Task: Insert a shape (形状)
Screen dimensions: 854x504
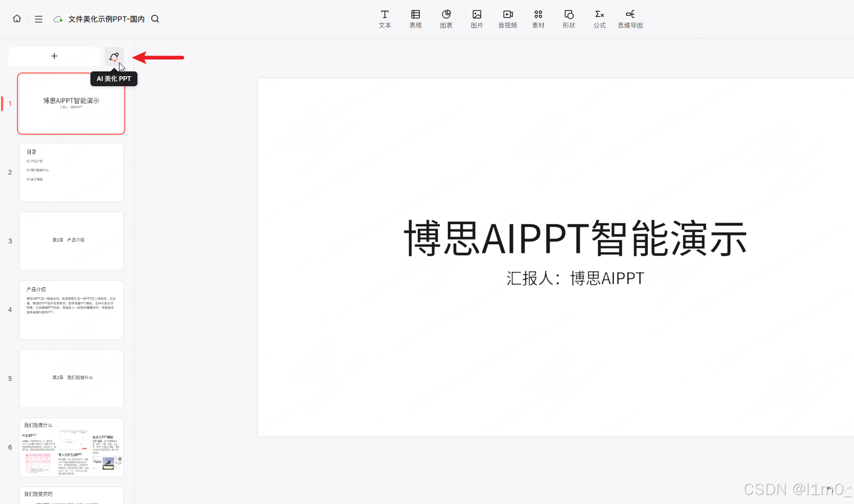Action: pos(569,19)
